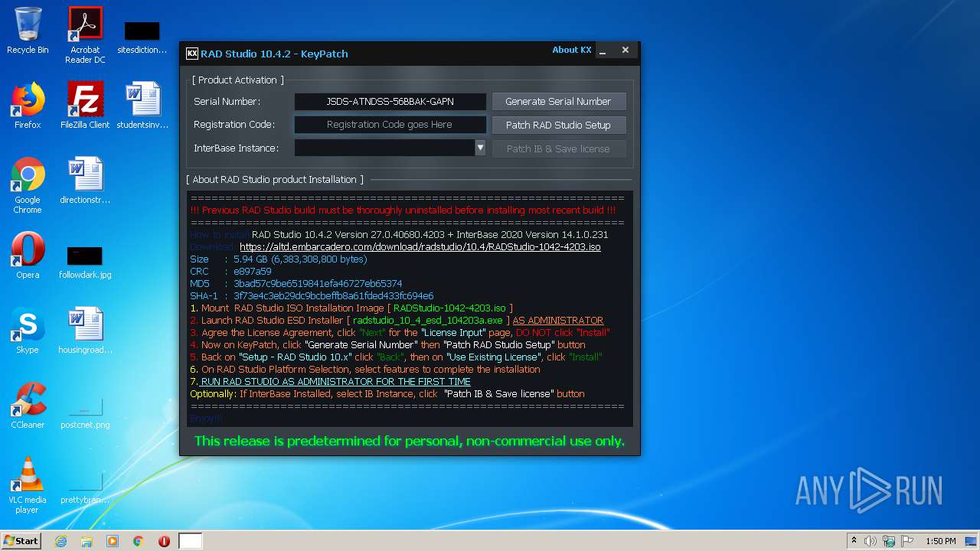Screen dimensions: 980x551
Task: Open Internet Explorer from the taskbar
Action: point(60,541)
